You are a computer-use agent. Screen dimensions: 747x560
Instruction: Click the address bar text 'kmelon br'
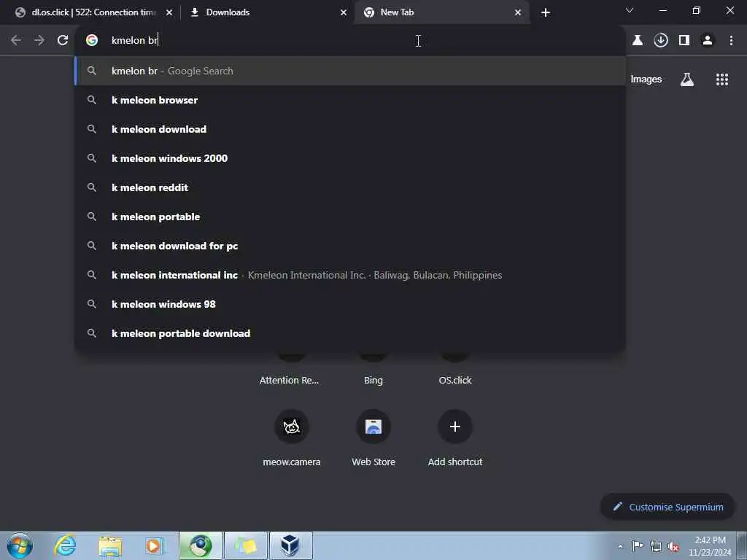[134, 41]
